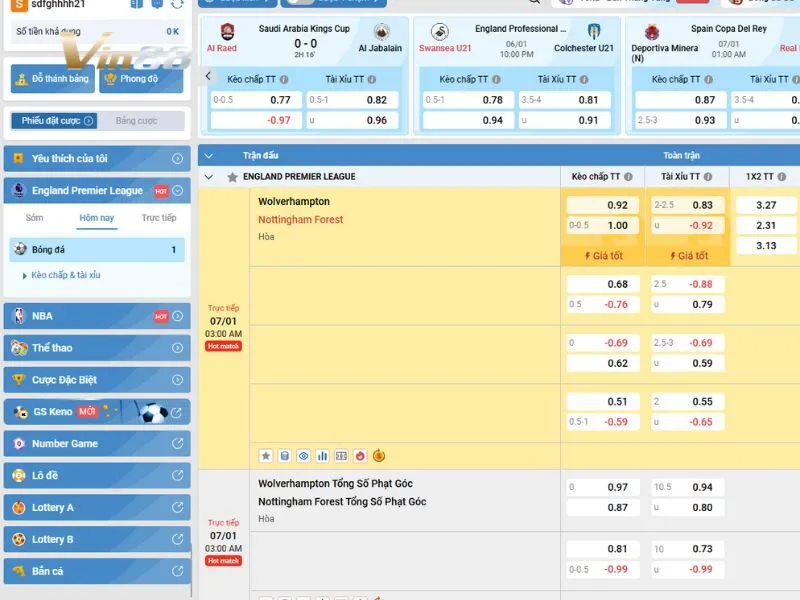
Task: Click the HOT badge next to NBA
Action: coord(161,316)
